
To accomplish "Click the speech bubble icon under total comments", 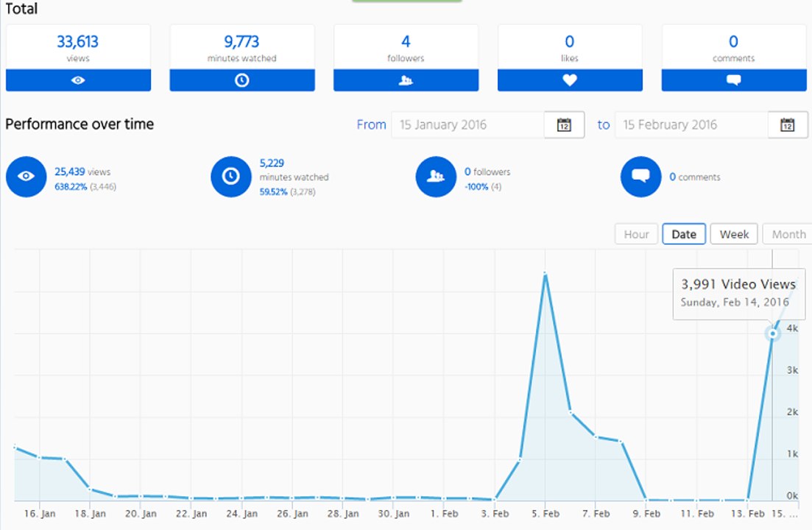I will (x=734, y=80).
